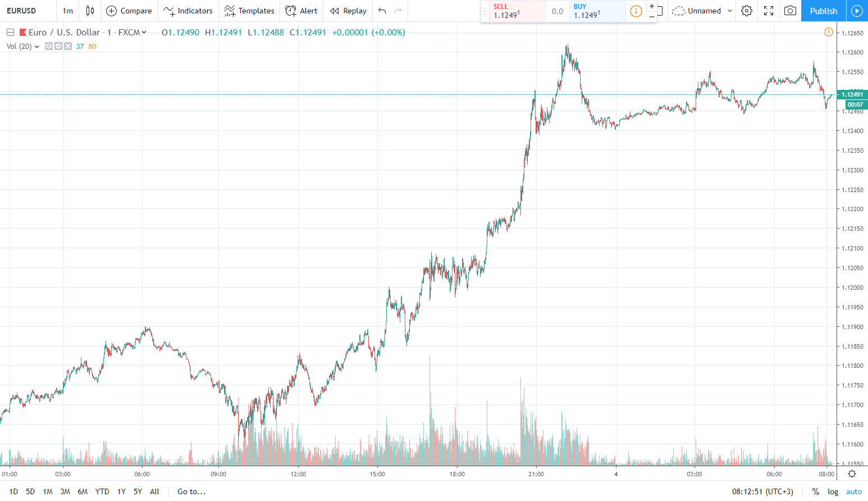868x501 pixels.
Task: Select the 5D time range
Action: [x=30, y=491]
